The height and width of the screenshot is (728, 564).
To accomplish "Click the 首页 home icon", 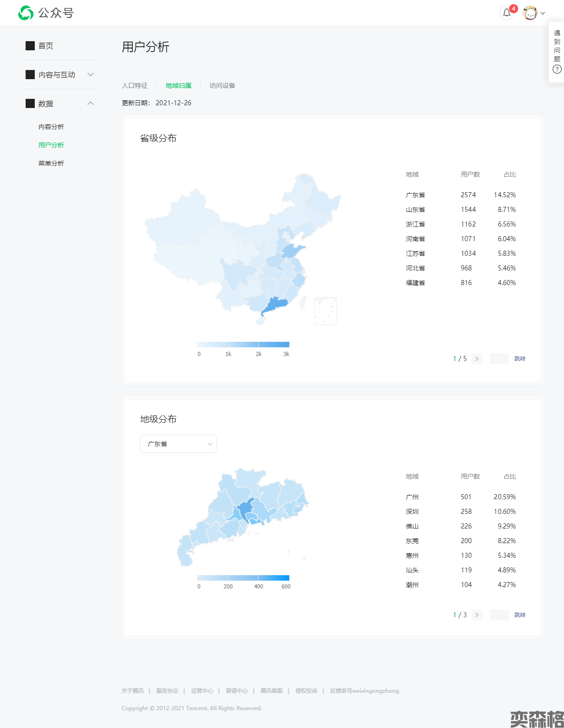I will (30, 46).
